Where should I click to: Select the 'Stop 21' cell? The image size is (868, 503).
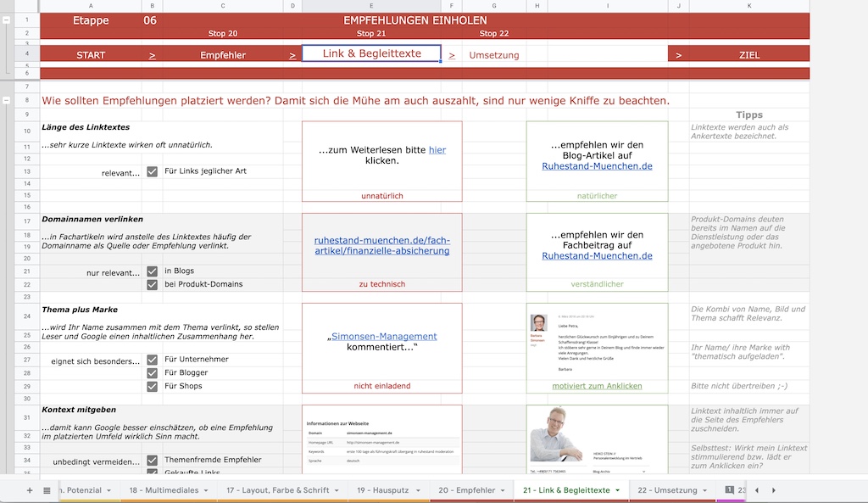371,33
